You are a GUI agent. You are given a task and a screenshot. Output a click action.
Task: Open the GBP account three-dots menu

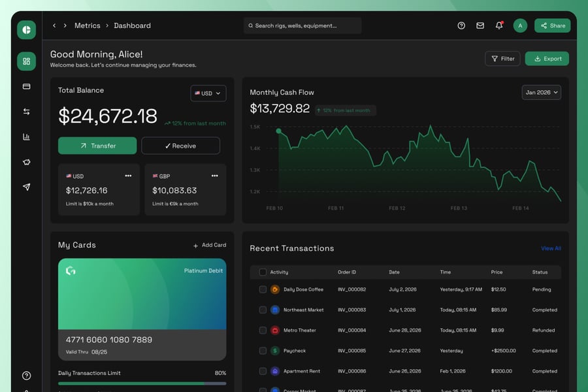click(214, 176)
